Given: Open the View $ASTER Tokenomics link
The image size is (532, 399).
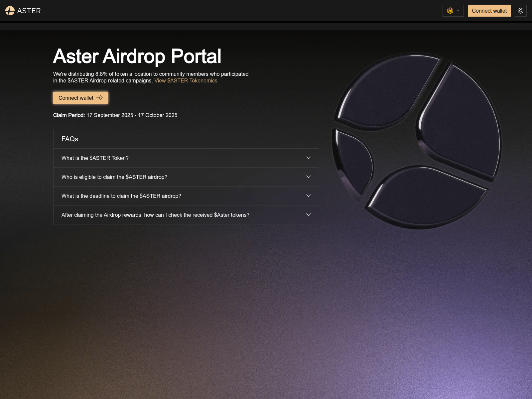Looking at the screenshot, I should tap(186, 80).
